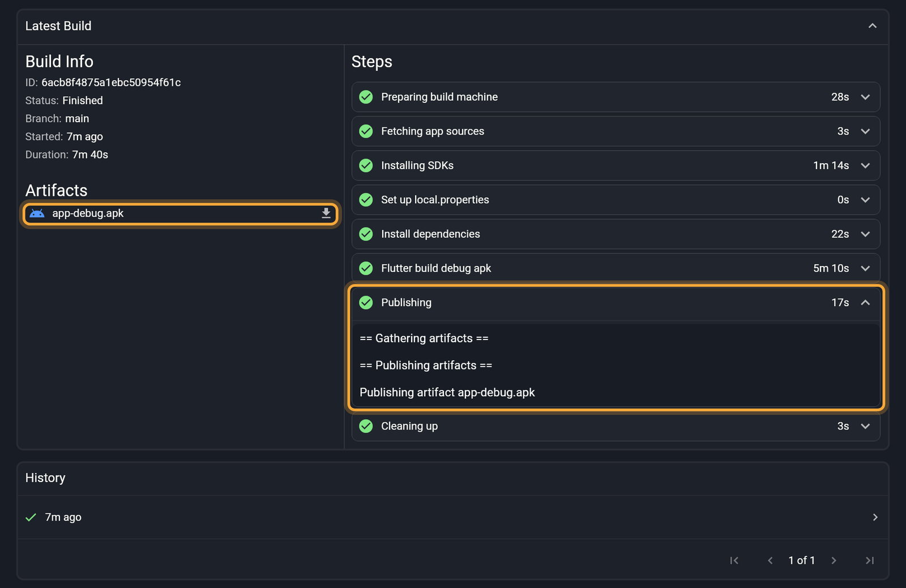Expand the Set up local.properties step
Viewport: 906px width, 588px height.
865,200
